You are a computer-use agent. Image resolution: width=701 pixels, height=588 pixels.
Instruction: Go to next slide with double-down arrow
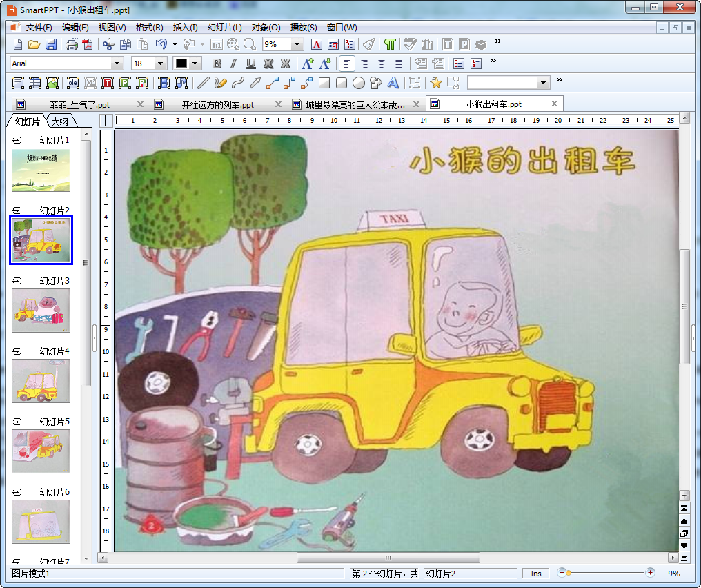pyautogui.click(x=684, y=545)
